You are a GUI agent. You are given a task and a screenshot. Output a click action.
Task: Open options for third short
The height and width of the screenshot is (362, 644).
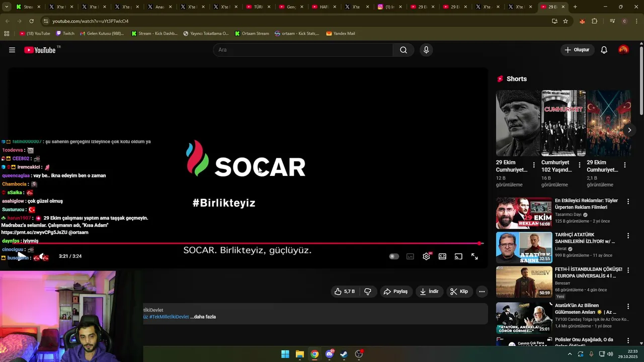point(624,165)
